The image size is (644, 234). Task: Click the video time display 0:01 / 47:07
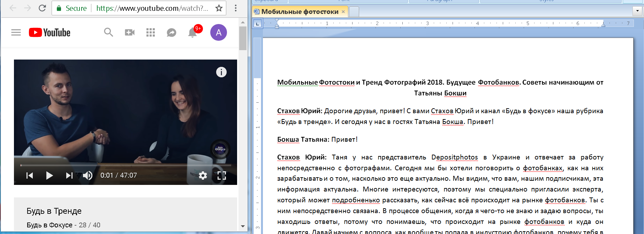(119, 175)
